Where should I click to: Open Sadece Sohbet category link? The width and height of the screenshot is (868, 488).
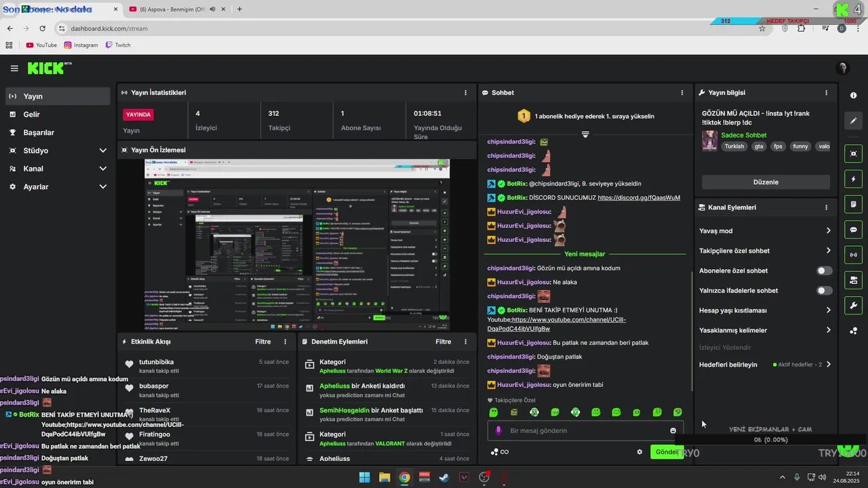[x=744, y=135]
